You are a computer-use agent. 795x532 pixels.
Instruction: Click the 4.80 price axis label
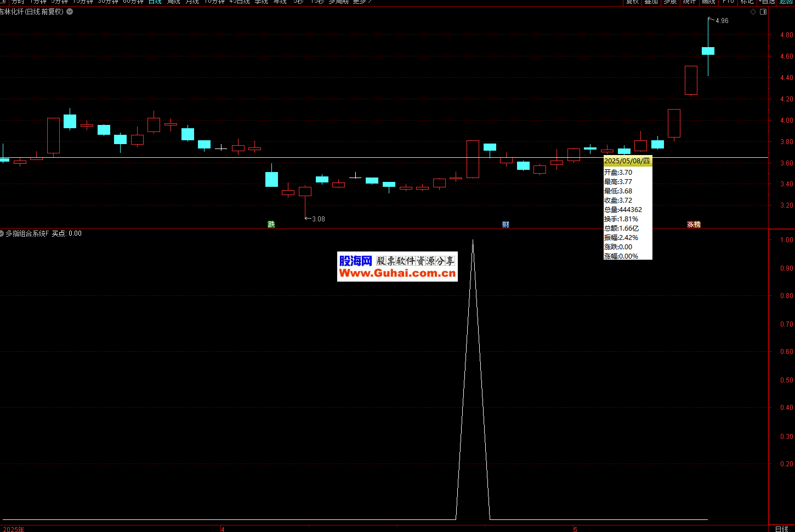click(x=786, y=35)
